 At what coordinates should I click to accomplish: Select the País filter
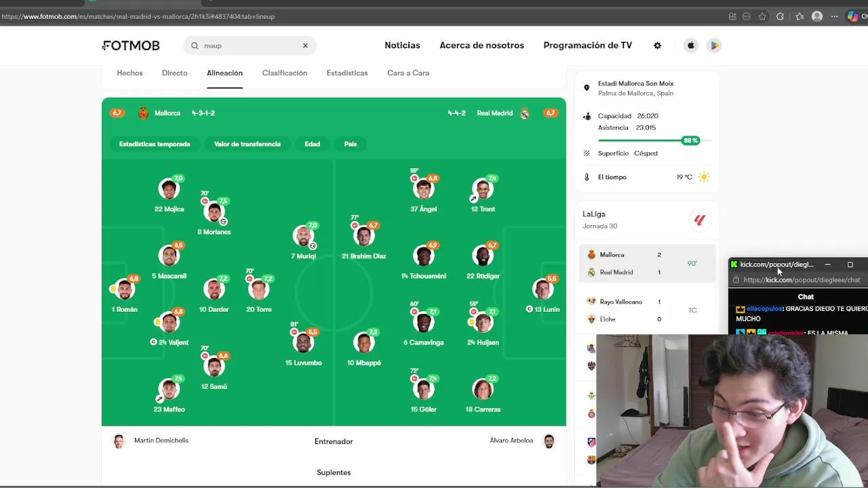point(351,144)
